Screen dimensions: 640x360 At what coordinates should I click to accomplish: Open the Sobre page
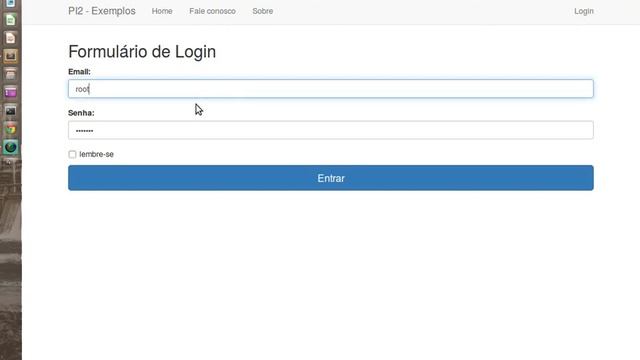(x=262, y=11)
